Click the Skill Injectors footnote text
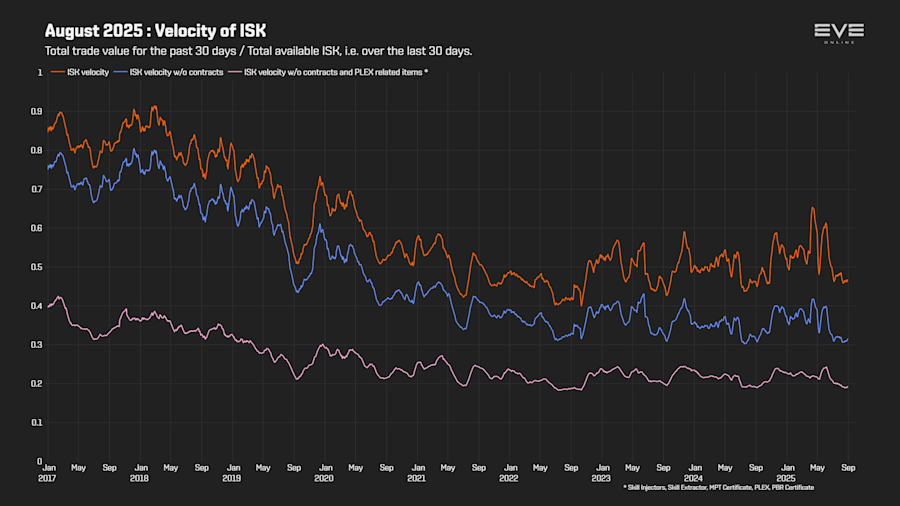The height and width of the screenshot is (506, 900). tap(719, 488)
